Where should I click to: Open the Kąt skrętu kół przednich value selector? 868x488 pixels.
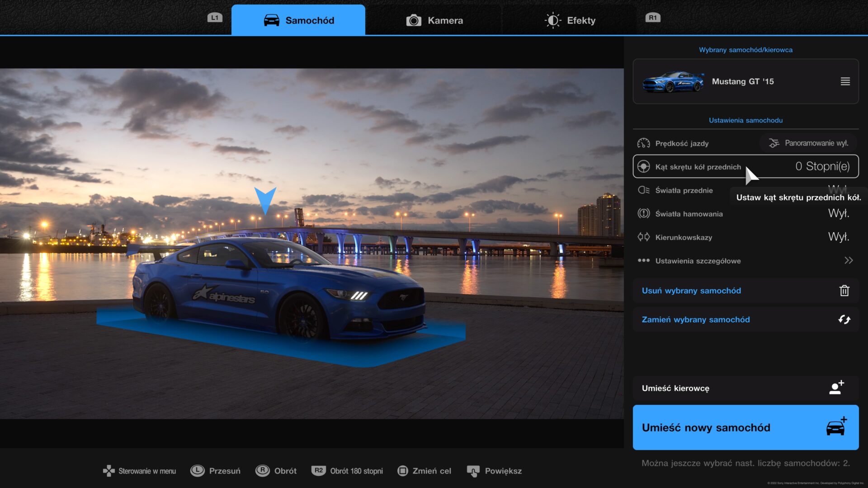822,167
